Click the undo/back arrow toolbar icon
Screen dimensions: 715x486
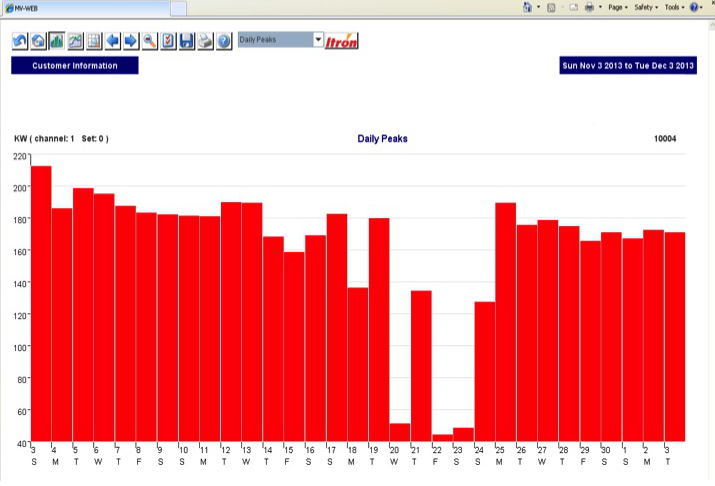pyautogui.click(x=20, y=41)
